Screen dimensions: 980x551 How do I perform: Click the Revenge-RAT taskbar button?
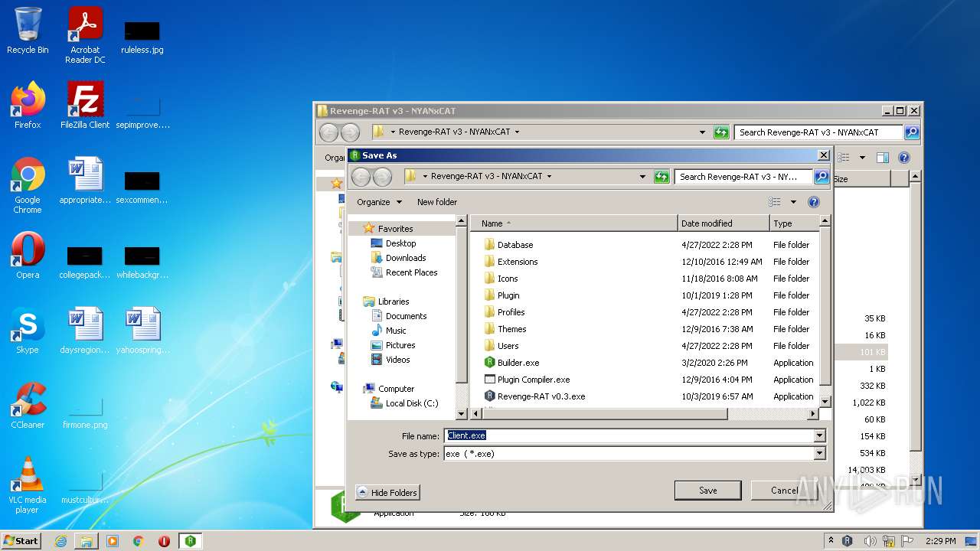click(x=191, y=541)
